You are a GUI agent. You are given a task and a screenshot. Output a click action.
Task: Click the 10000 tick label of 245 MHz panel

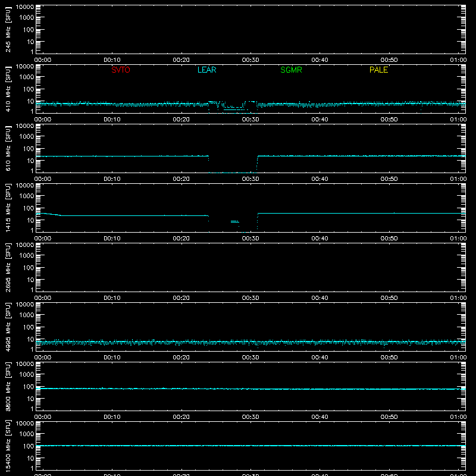pos(25,7)
